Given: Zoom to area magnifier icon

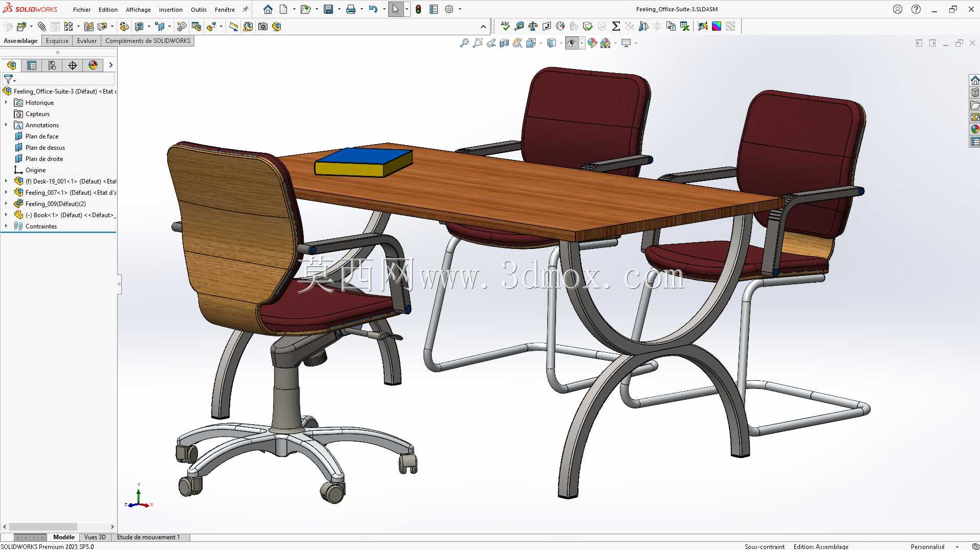Looking at the screenshot, I should coord(478,43).
